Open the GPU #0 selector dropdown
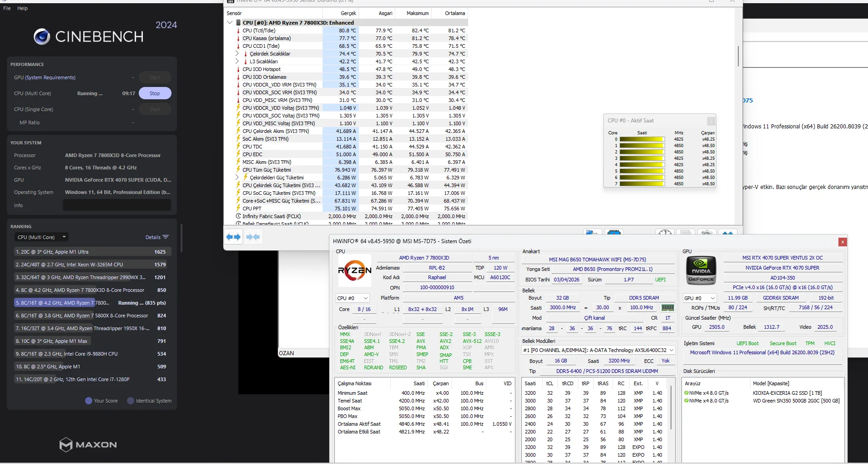 click(700, 298)
